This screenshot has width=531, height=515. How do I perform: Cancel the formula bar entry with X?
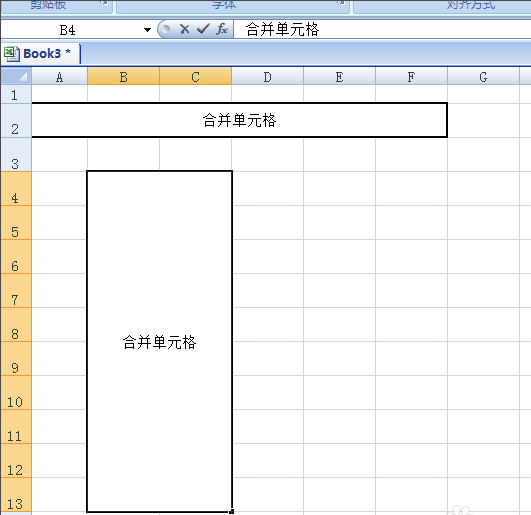[185, 29]
